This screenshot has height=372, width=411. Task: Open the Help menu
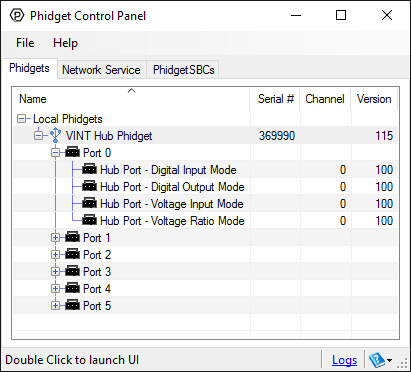point(65,43)
